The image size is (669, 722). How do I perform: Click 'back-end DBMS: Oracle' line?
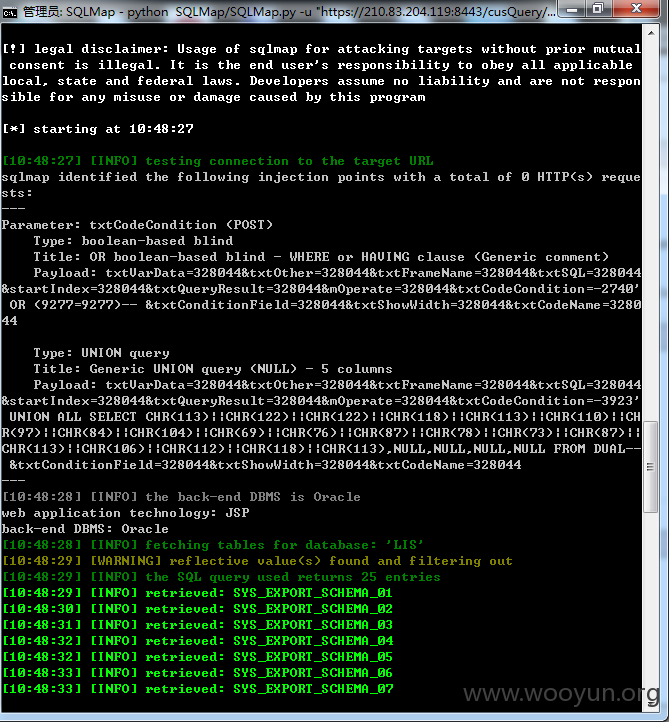(x=85, y=529)
